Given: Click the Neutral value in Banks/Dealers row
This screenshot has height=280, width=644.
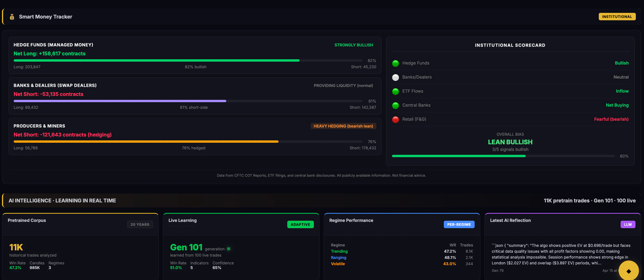Looking at the screenshot, I should (621, 77).
